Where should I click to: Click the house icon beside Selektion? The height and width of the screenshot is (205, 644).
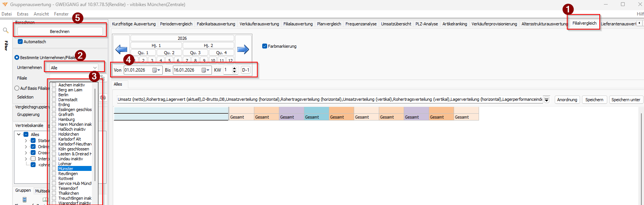click(103, 97)
